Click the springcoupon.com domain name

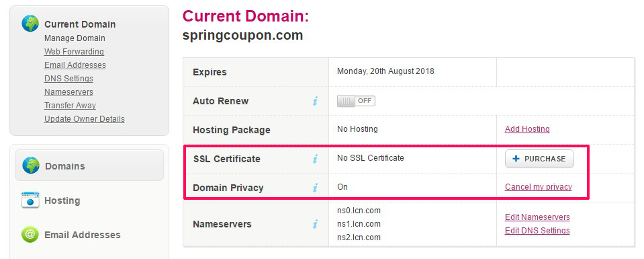click(x=242, y=36)
